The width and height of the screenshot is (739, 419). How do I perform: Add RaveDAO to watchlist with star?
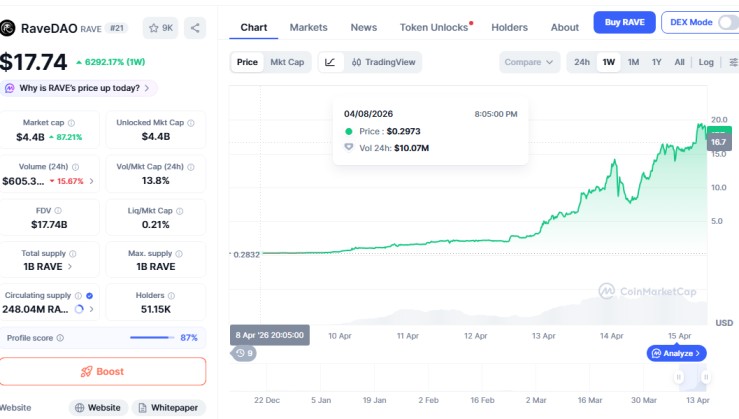pos(160,28)
